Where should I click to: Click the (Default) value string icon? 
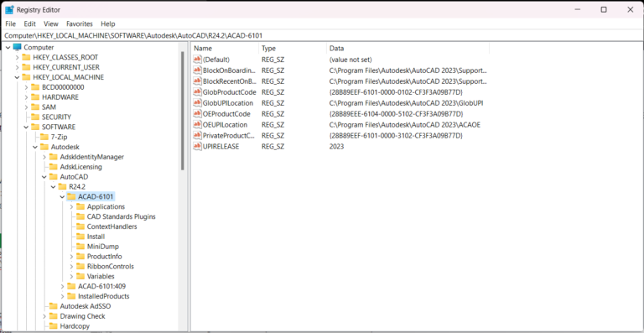pyautogui.click(x=198, y=60)
